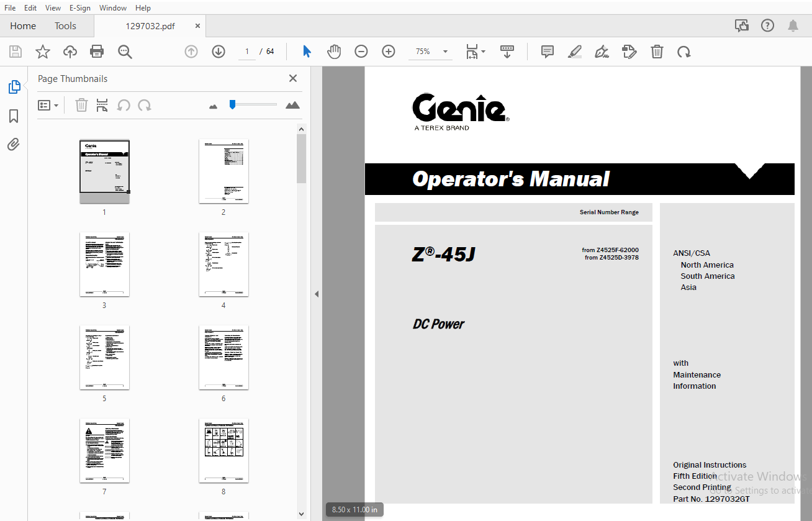Switch to the Home tab
812x521 pixels.
23,26
